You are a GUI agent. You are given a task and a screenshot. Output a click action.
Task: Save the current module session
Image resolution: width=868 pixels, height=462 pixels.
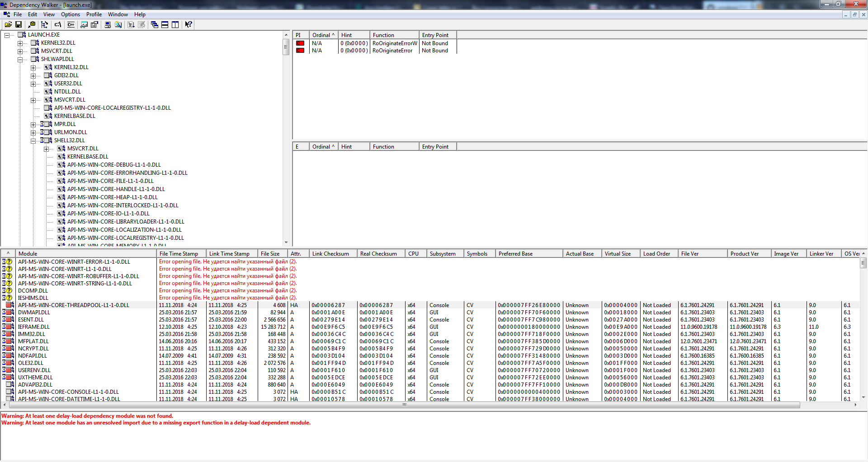coord(19,24)
